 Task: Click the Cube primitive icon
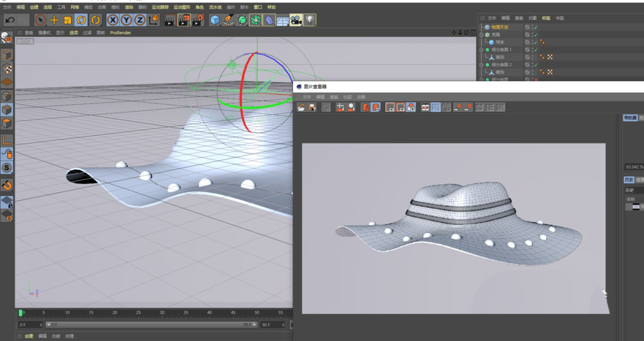point(215,20)
